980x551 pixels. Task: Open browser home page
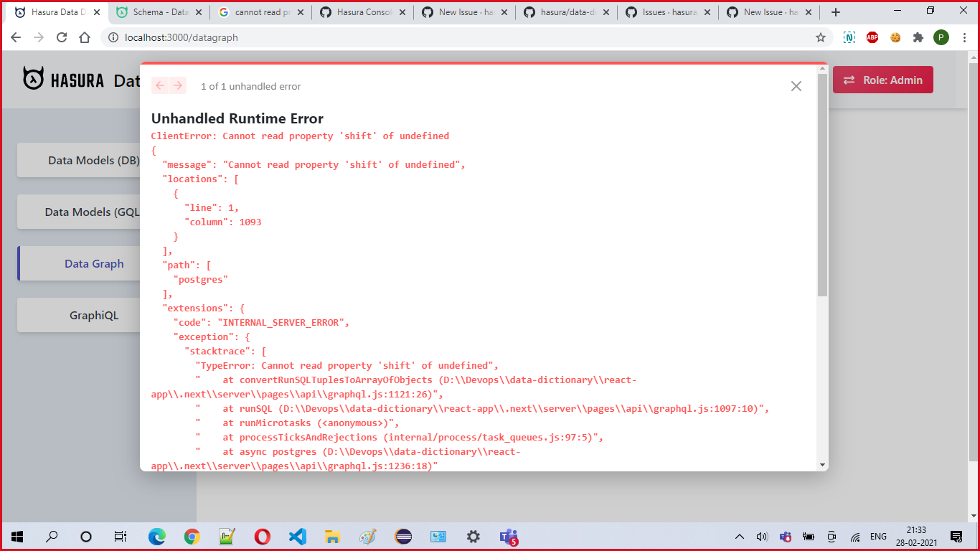[x=85, y=37]
